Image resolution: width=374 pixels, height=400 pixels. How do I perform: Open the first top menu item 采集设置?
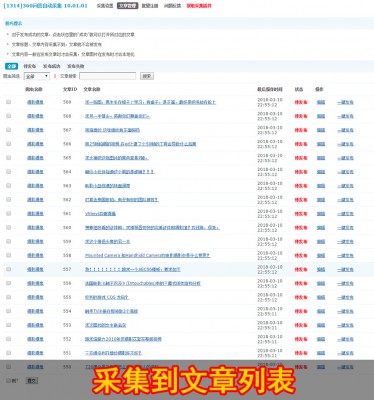(x=105, y=6)
